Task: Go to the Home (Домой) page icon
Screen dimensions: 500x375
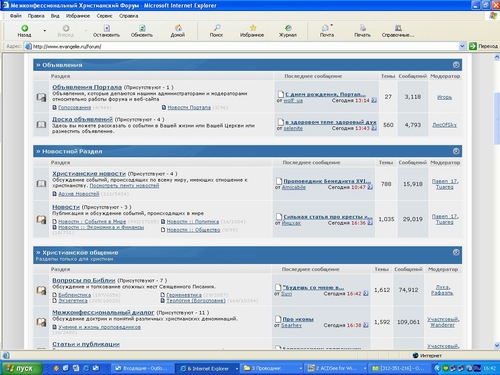Action: (x=178, y=28)
